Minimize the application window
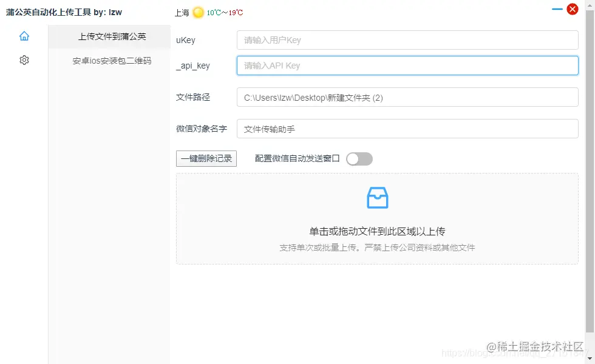The width and height of the screenshot is (595, 364). tap(556, 8)
